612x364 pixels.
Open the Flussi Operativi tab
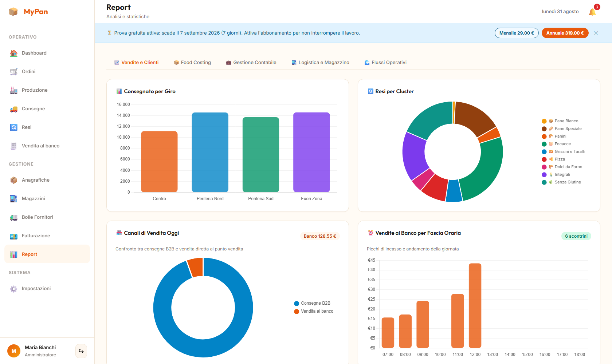pyautogui.click(x=385, y=63)
